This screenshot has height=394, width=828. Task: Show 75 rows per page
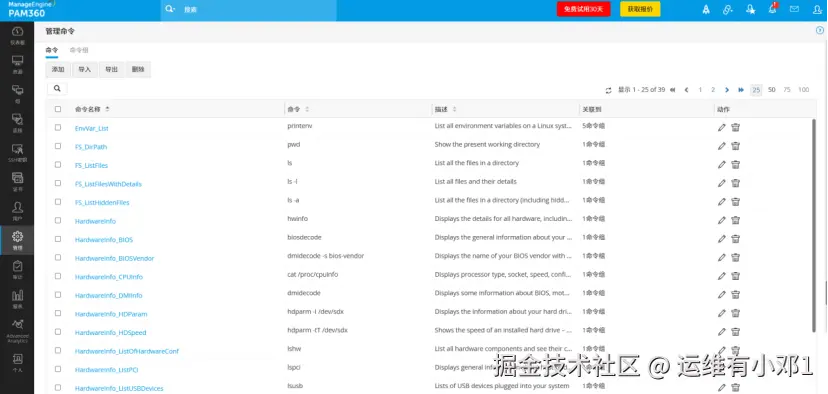tap(787, 90)
